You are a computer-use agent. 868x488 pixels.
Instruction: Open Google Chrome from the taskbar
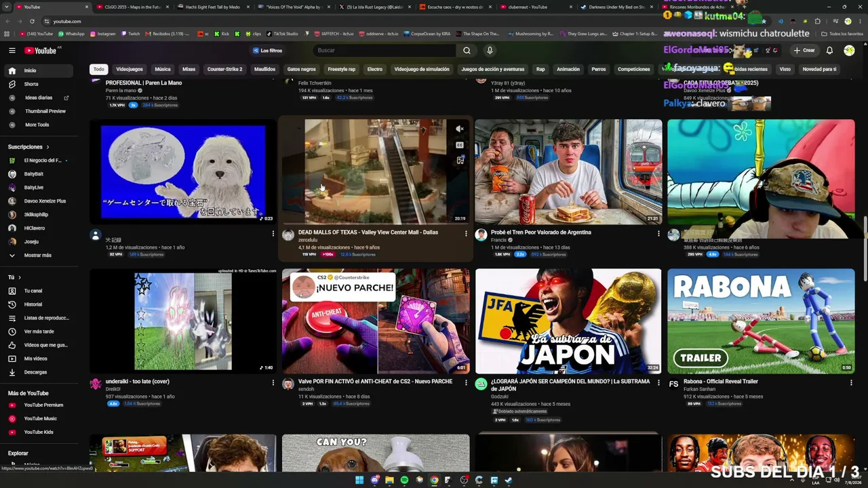434,481
